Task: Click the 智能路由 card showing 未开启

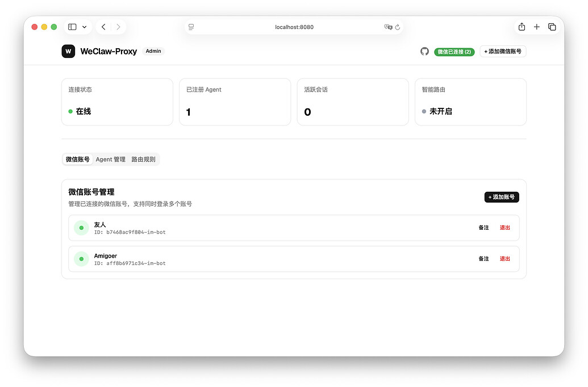Action: point(470,102)
